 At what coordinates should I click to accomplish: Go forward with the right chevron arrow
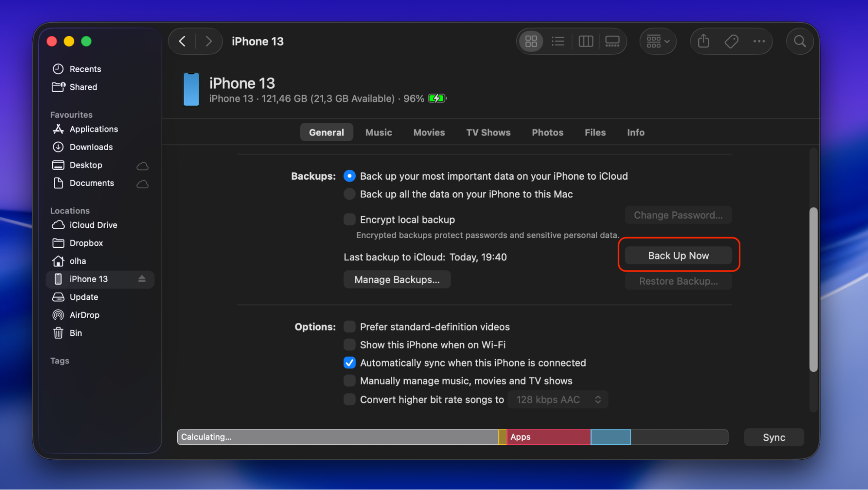click(x=208, y=42)
